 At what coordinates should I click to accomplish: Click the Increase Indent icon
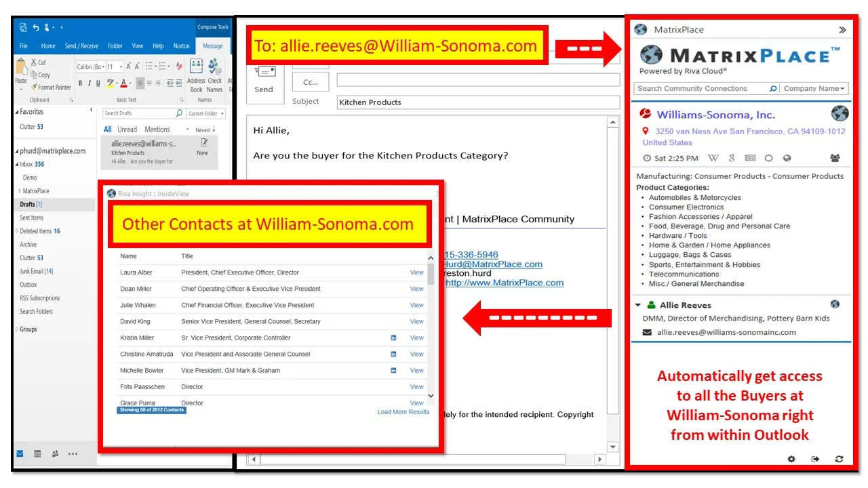pyautogui.click(x=179, y=83)
